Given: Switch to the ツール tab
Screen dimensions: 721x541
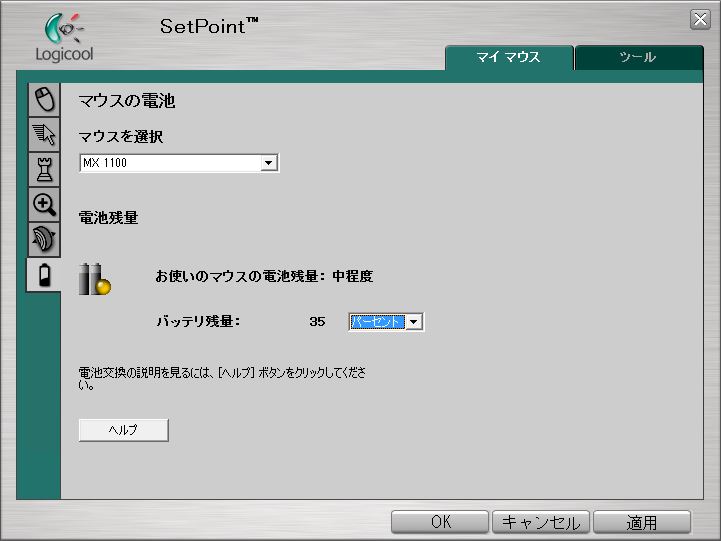Looking at the screenshot, I should pyautogui.click(x=639, y=58).
